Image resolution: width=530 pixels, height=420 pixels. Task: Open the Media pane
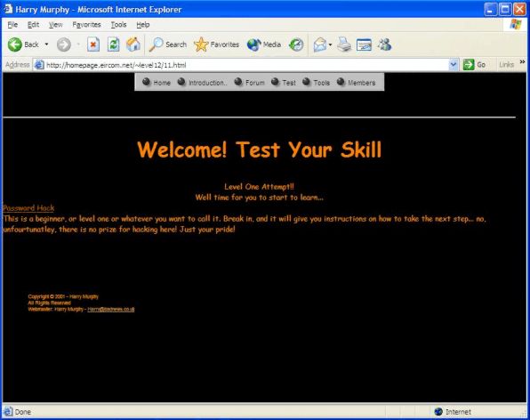[x=264, y=44]
